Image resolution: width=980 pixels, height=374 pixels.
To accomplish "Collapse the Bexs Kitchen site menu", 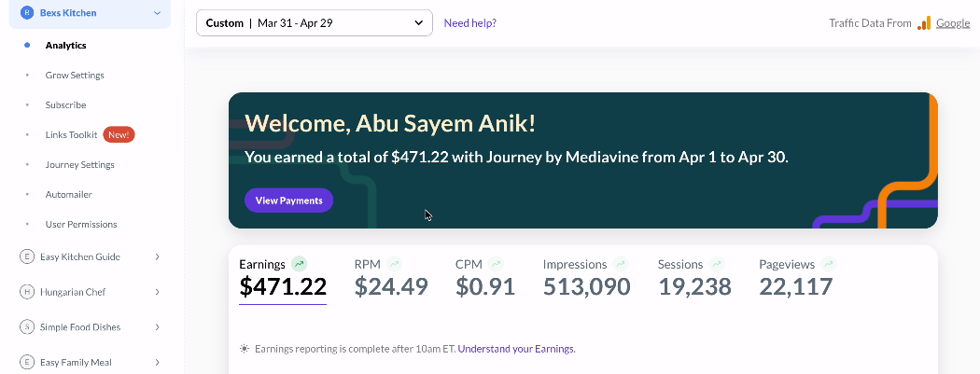I will (x=157, y=13).
